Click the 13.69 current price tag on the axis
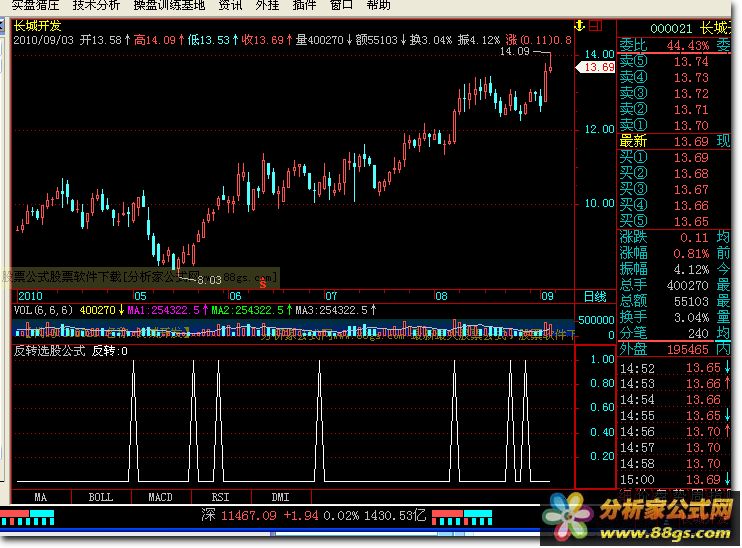The image size is (742, 548). [x=595, y=67]
